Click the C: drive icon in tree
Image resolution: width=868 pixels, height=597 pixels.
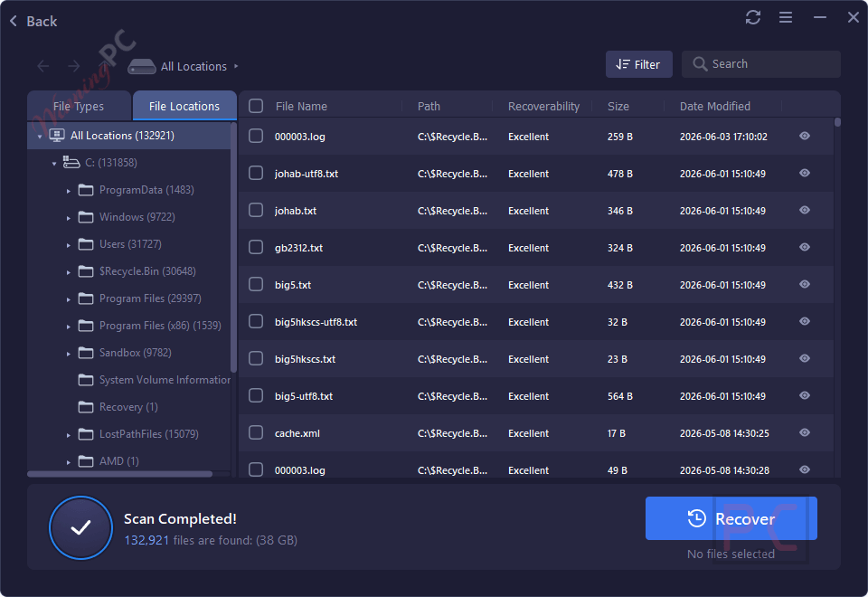coord(71,162)
